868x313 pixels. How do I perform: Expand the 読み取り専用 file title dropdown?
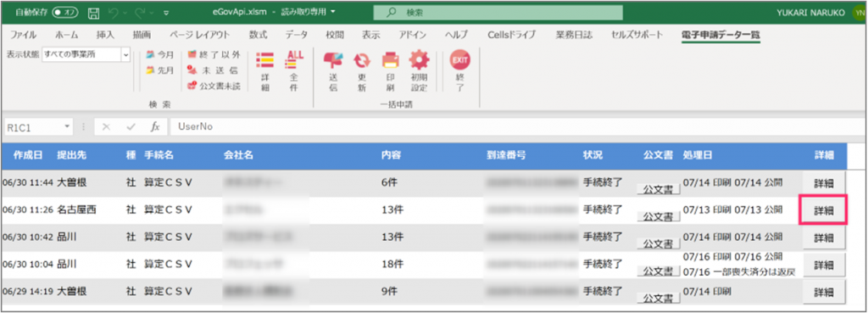(332, 12)
